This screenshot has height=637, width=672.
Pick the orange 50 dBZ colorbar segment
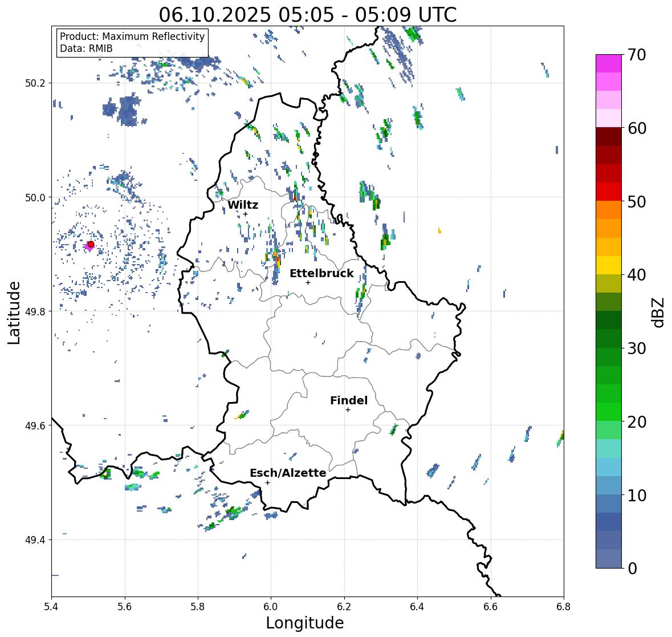click(x=609, y=210)
